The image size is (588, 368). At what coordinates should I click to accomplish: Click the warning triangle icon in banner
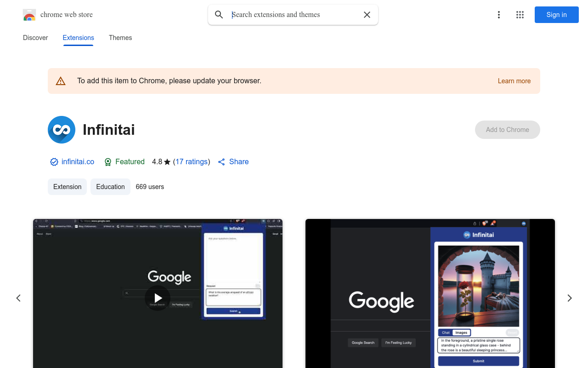coord(61,81)
